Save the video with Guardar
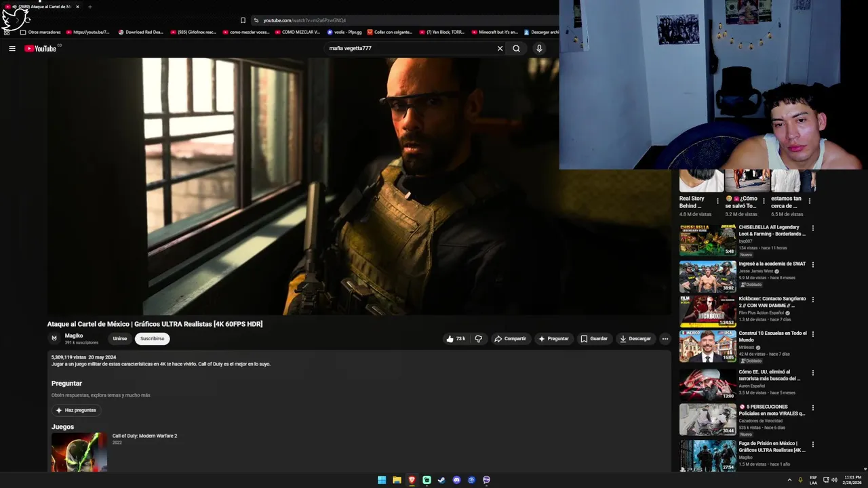 [594, 339]
